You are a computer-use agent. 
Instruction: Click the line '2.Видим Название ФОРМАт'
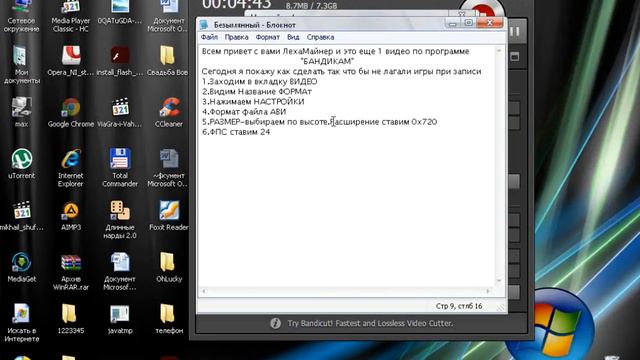click(x=257, y=91)
